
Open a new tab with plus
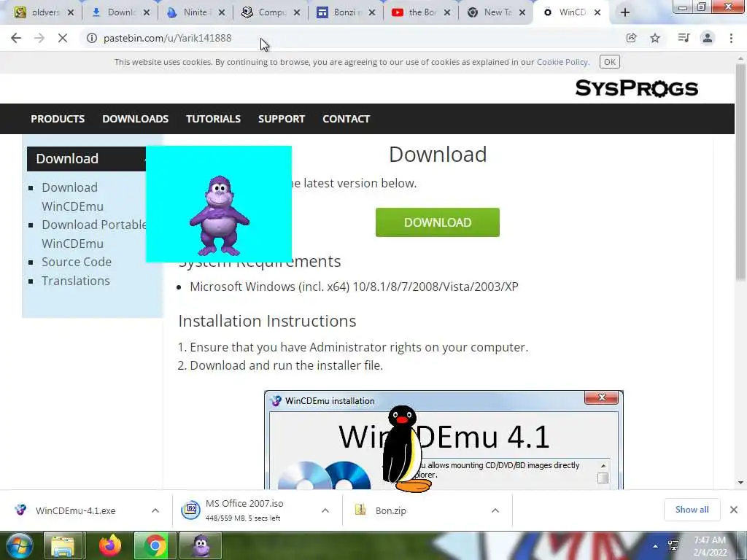[625, 12]
